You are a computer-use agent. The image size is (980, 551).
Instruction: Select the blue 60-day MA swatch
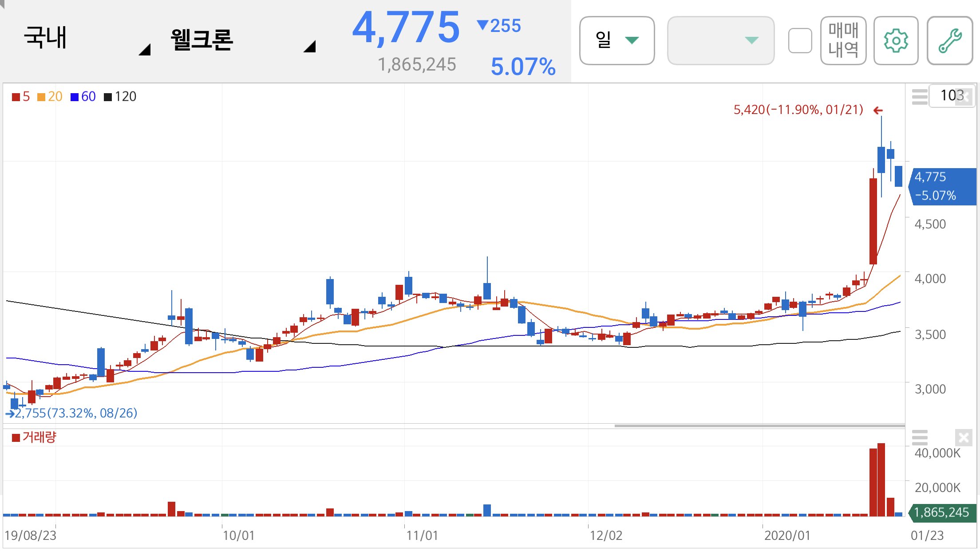75,97
